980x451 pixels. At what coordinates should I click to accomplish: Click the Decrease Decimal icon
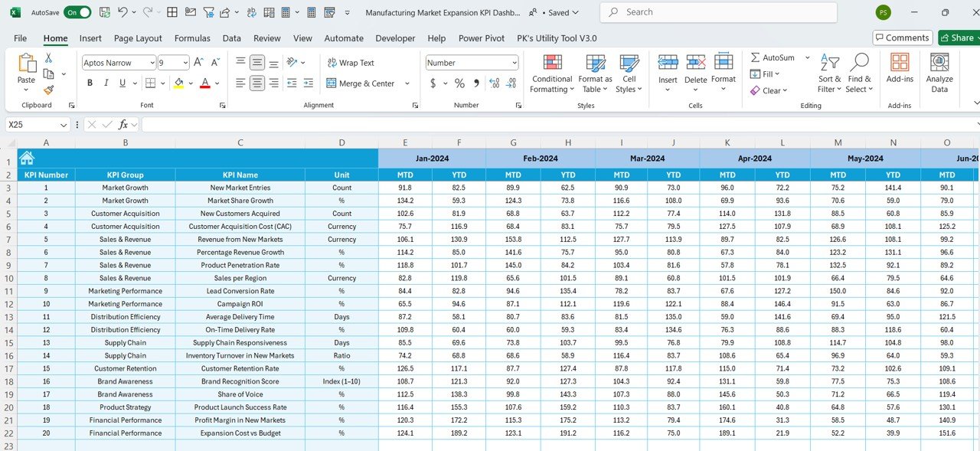pos(511,83)
